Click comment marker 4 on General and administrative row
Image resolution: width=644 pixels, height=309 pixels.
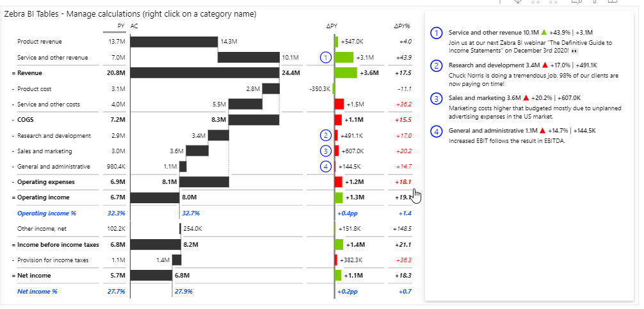click(326, 166)
